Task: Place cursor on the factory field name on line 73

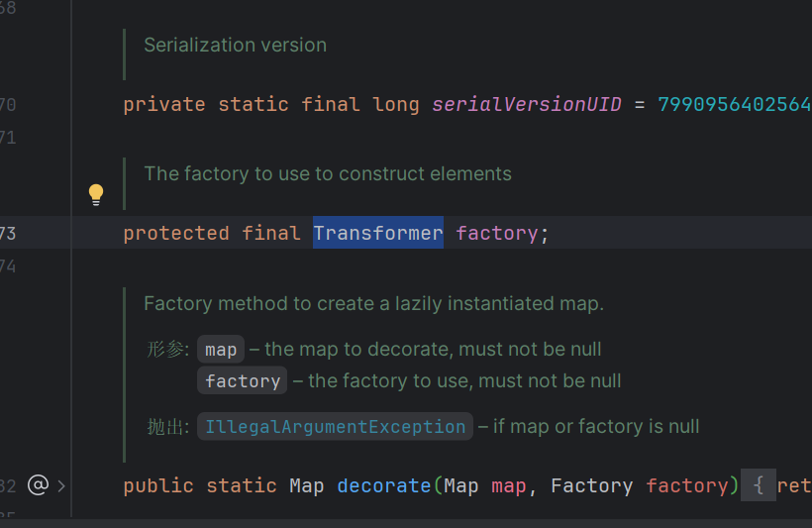Action: tap(497, 234)
